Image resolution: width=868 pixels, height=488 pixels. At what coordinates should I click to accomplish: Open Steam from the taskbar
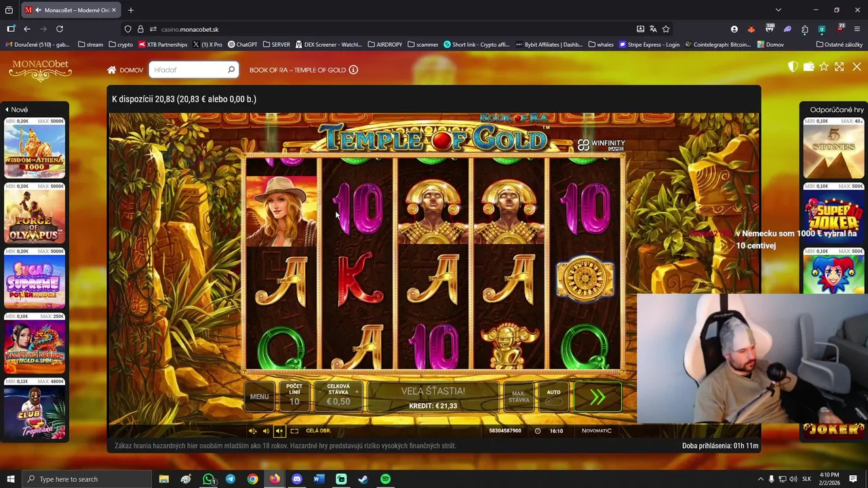coord(363,479)
